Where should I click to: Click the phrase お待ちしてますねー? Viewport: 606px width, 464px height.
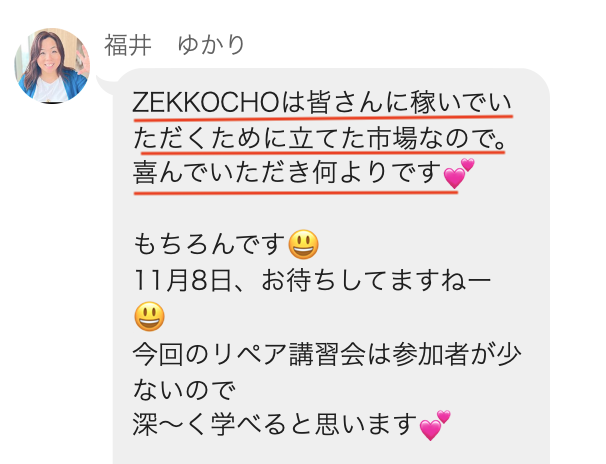point(376,280)
